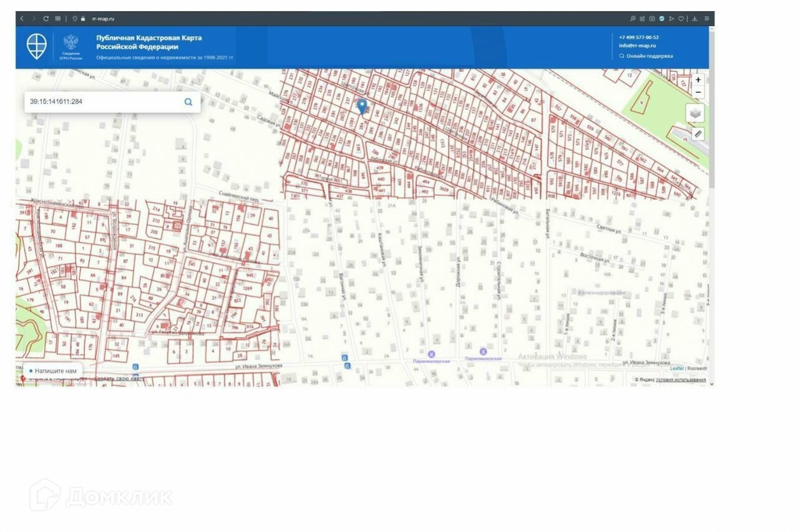Click the magnifier icon in browser toolbar
The height and width of the screenshot is (532, 798).
pos(633,19)
